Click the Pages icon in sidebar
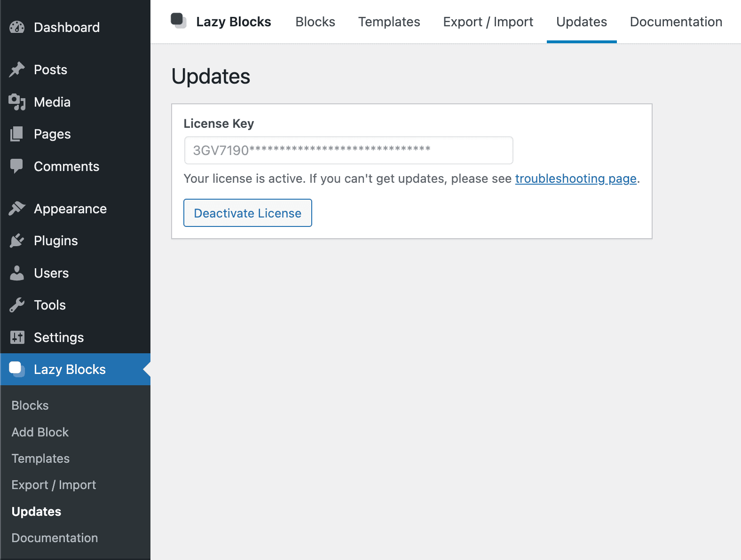 point(17,134)
